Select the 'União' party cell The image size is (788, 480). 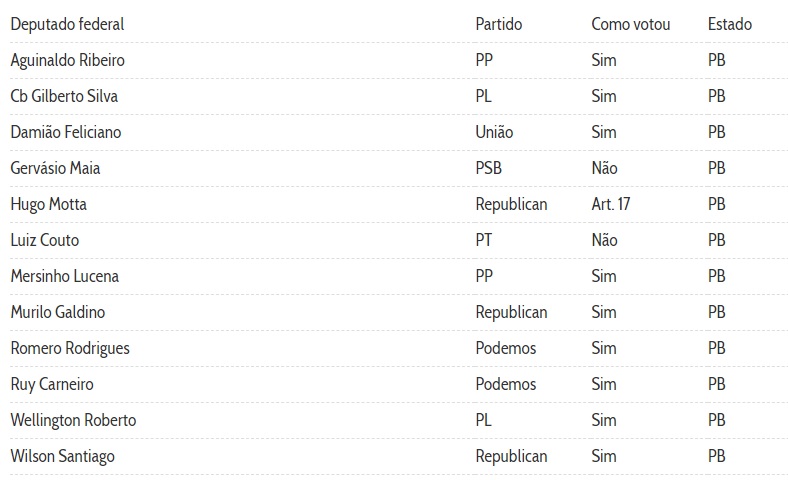click(494, 132)
